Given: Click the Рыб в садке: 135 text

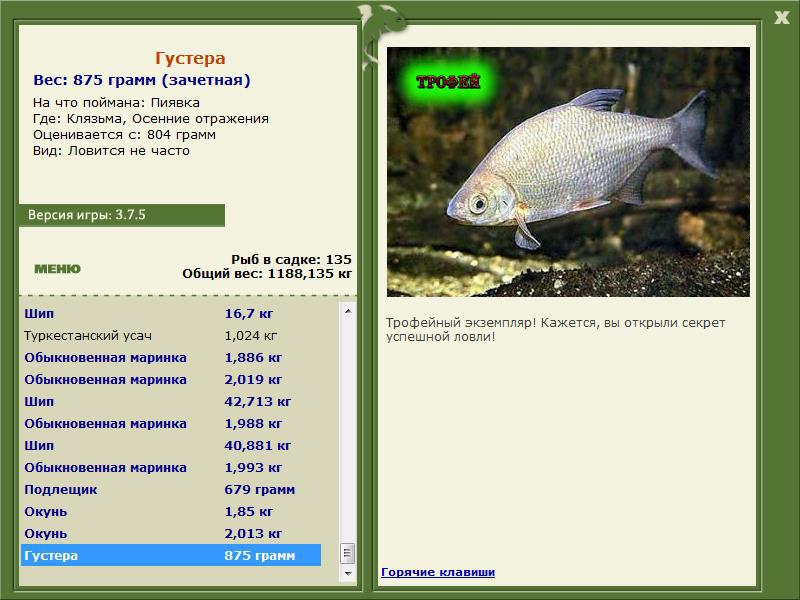Looking at the screenshot, I should tap(291, 259).
